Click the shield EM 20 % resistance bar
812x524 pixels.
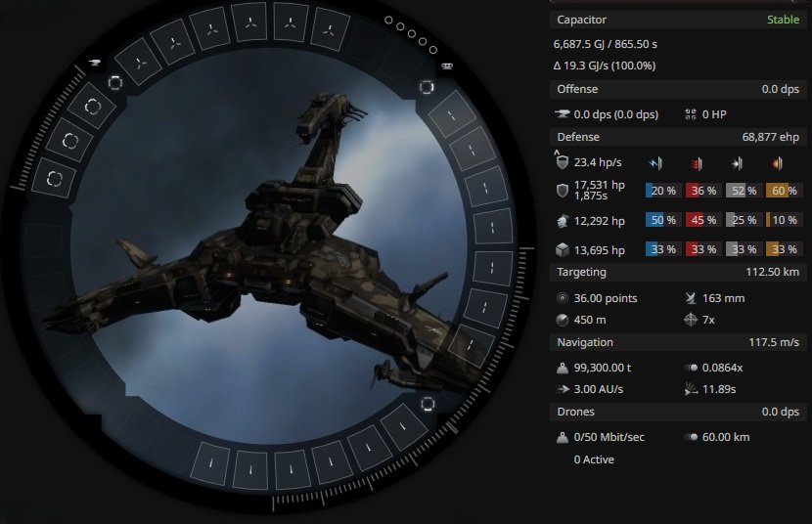pyautogui.click(x=663, y=191)
